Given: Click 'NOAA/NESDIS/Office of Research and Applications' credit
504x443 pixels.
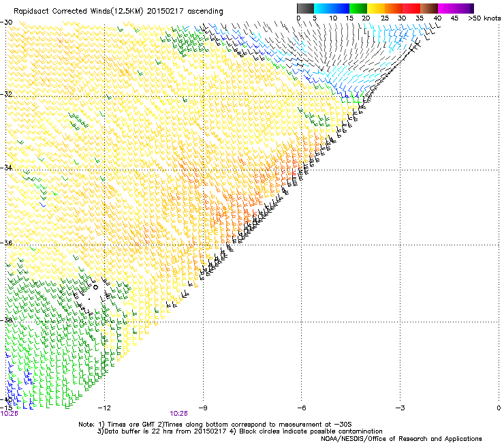Looking at the screenshot, I should coord(401,439).
